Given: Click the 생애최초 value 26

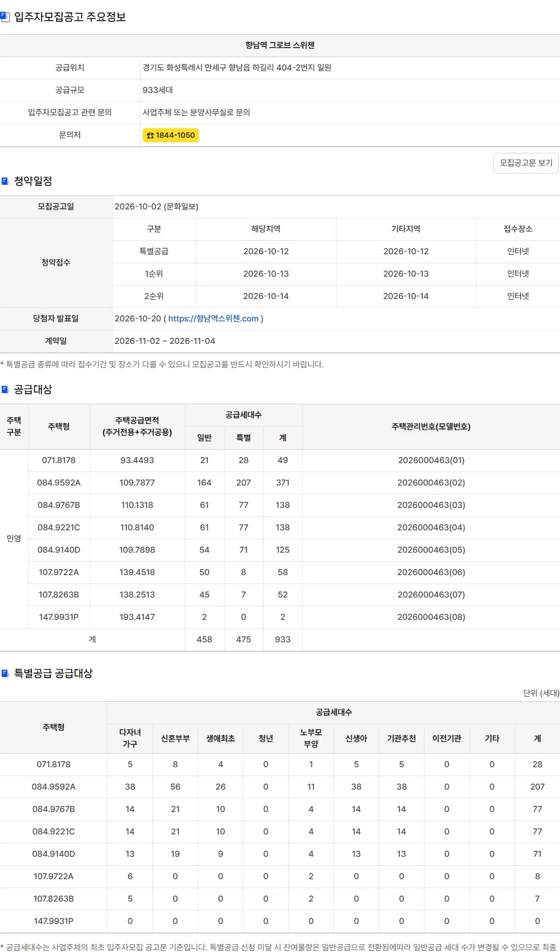Looking at the screenshot, I should click(221, 787).
